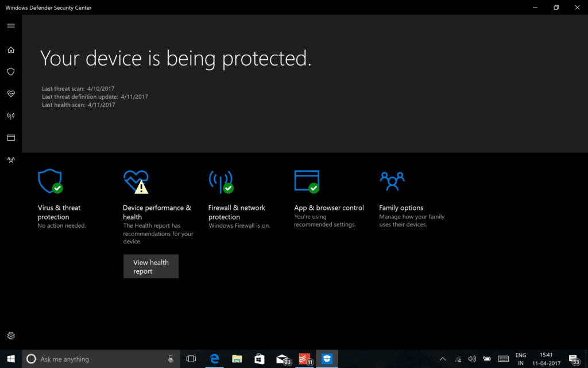Open Firewall & network antenna icon in sidebar
Screen dimensions: 588x368
[11, 116]
